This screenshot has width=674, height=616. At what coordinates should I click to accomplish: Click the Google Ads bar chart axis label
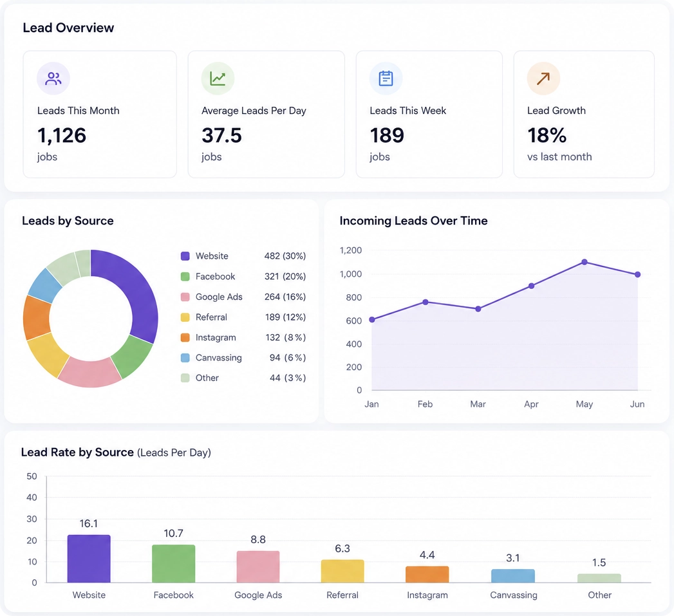click(258, 595)
